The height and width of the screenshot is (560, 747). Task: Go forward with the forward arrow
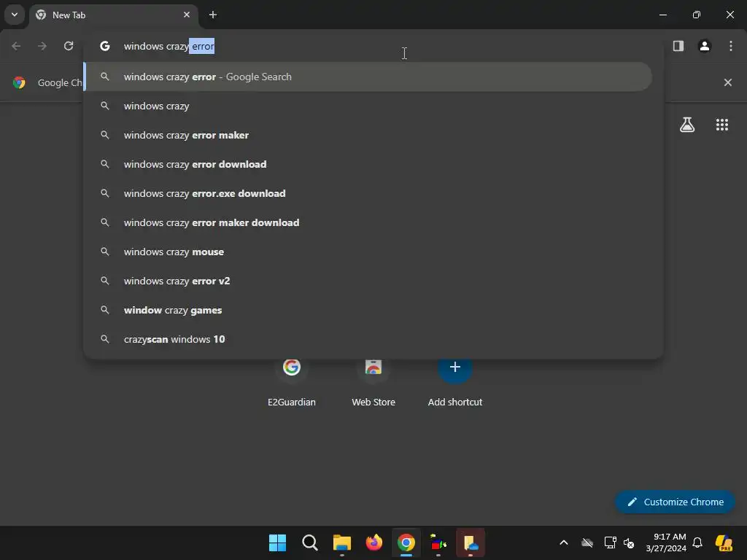[42, 46]
